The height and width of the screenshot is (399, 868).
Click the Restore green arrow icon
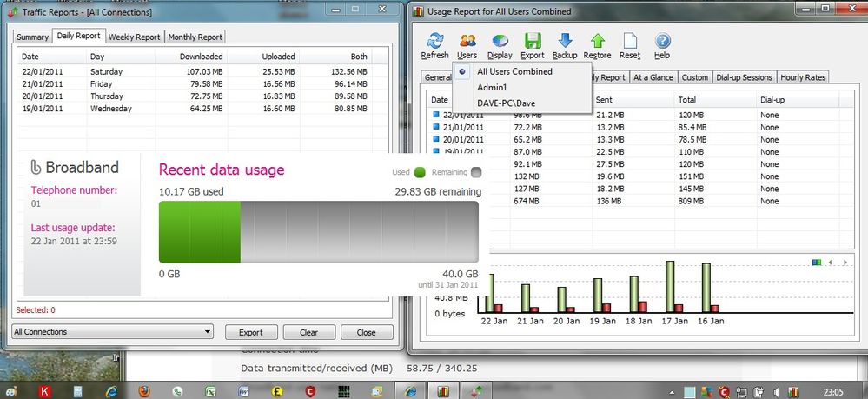[x=597, y=42]
